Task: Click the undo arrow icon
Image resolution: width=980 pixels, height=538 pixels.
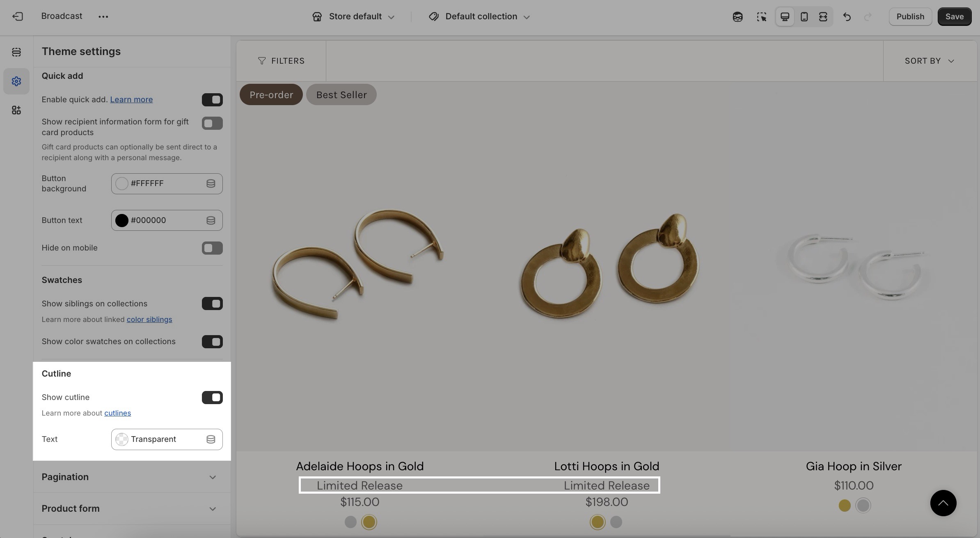Action: 847,17
